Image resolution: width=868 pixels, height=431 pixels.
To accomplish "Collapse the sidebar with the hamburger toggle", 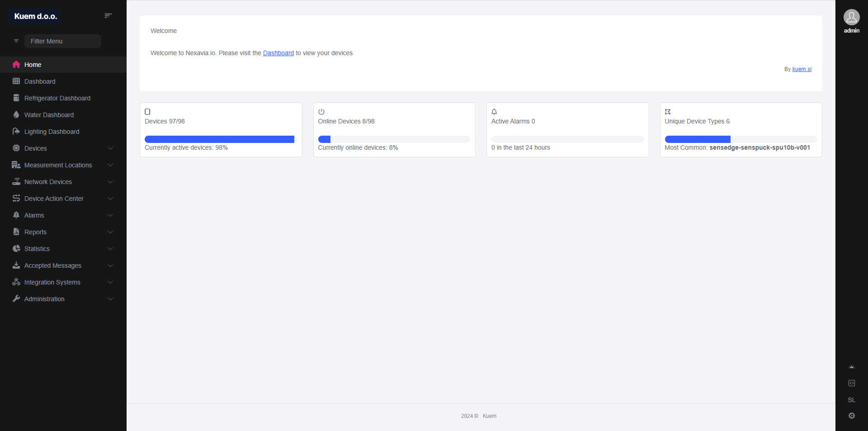I will click(108, 15).
